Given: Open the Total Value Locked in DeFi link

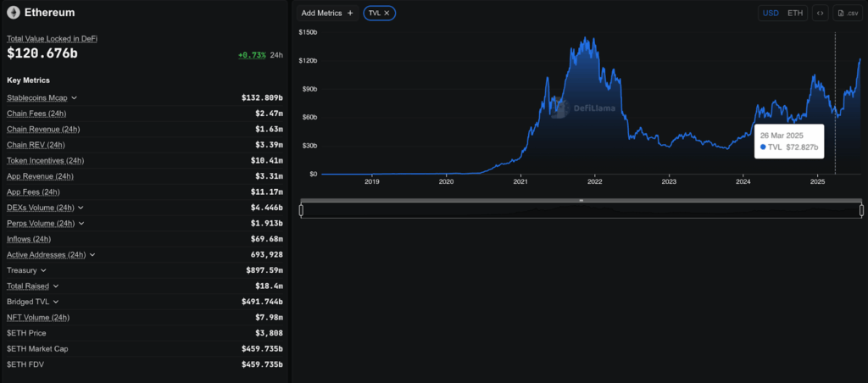Looking at the screenshot, I should (52, 39).
